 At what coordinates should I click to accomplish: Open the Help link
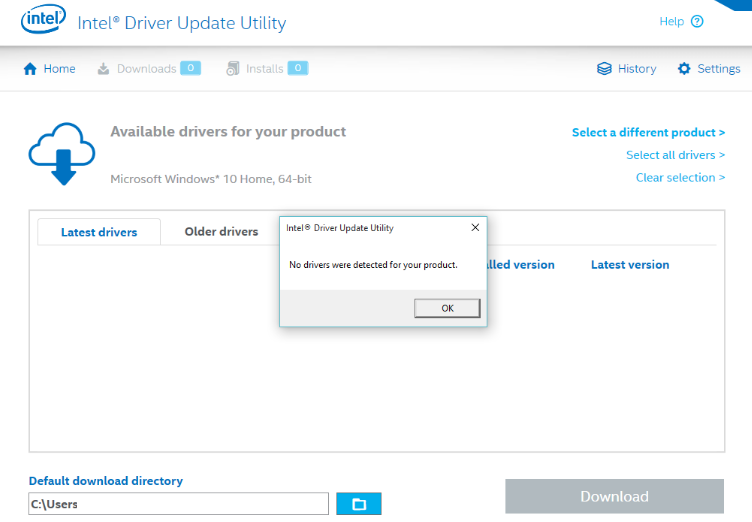671,21
